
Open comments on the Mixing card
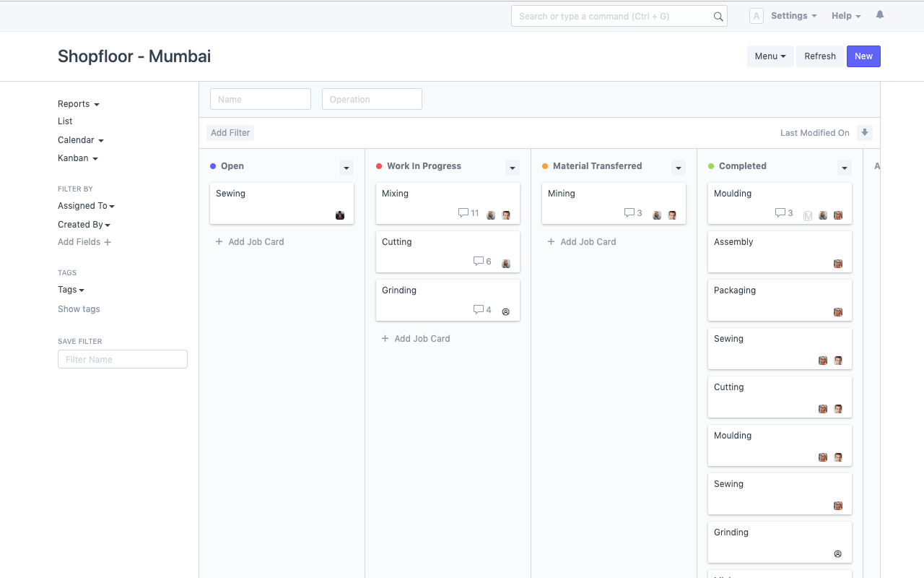coord(463,213)
